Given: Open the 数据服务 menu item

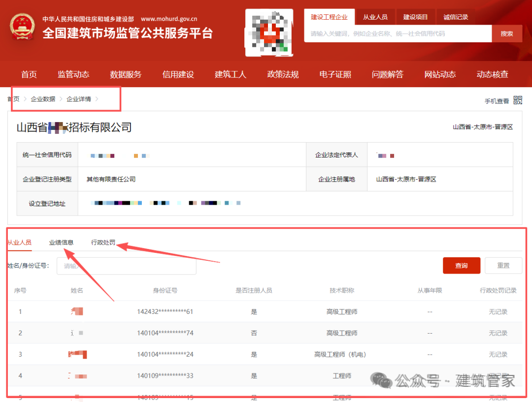Looking at the screenshot, I should 125,74.
